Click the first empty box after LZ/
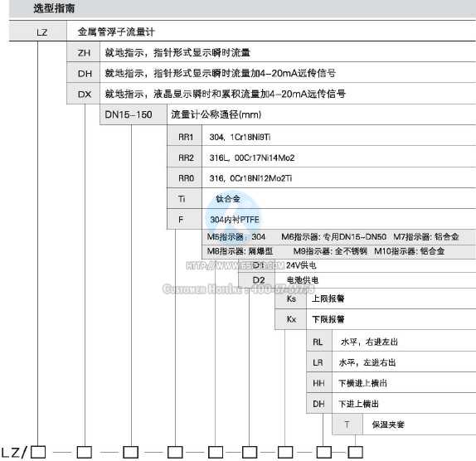 pos(38,452)
